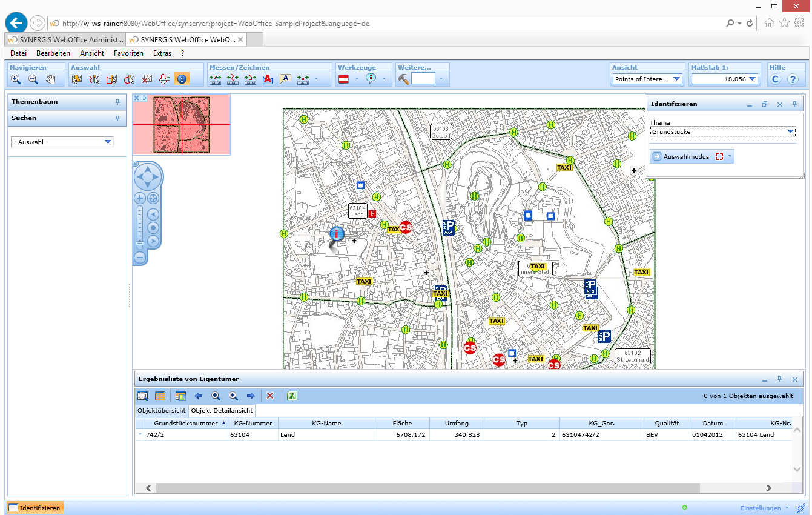Export results with the Excel icon
812x515 pixels.
coord(292,396)
